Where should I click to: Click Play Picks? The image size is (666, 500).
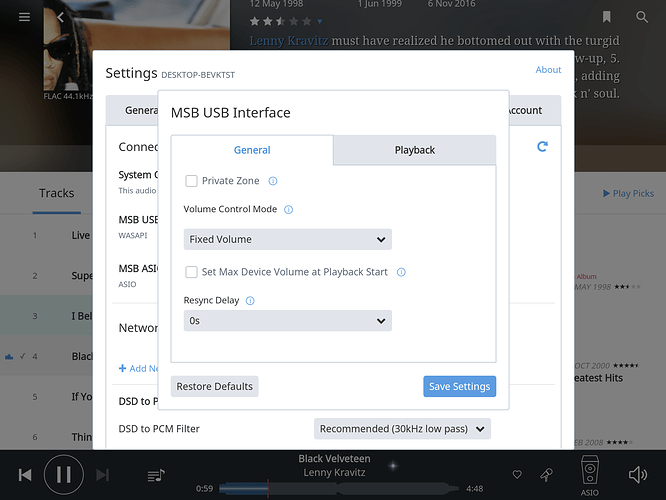pyautogui.click(x=629, y=193)
